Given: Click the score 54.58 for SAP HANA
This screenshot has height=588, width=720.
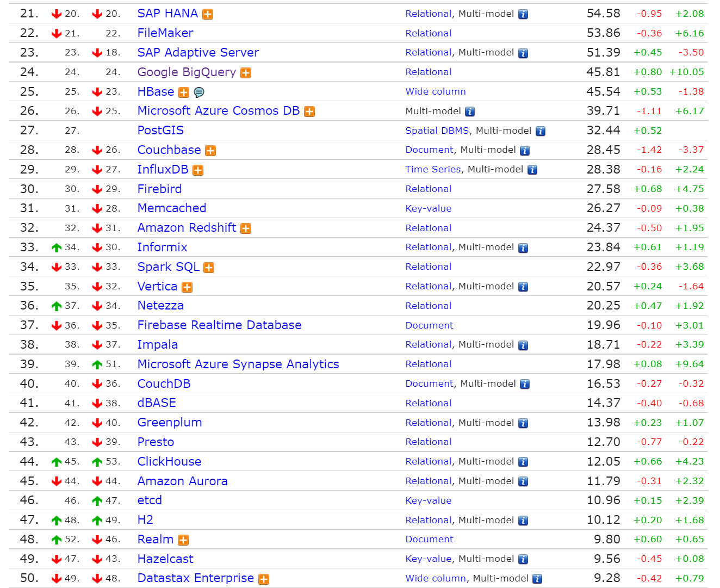Looking at the screenshot, I should pos(604,14).
